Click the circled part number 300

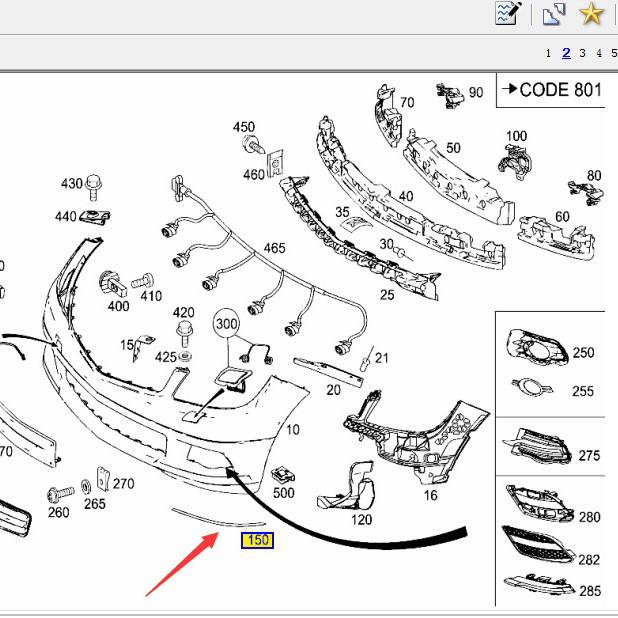click(227, 324)
